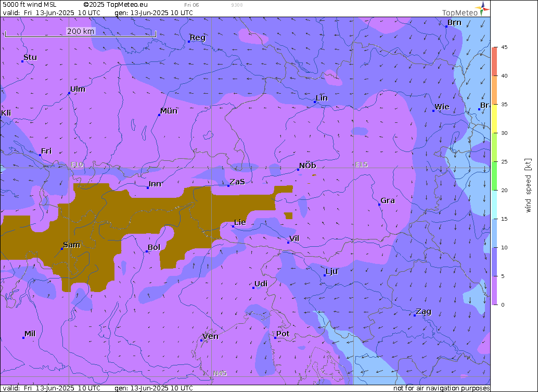
Task: Click the bottom 'valid: Fri 13-Jun-2025 10 UTC' text
Action: (52, 388)
